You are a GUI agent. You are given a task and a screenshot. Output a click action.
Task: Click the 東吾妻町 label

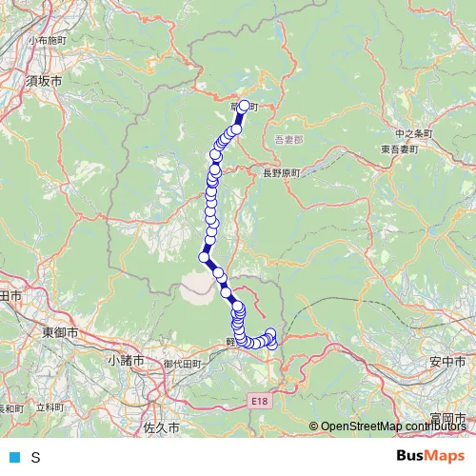pyautogui.click(x=400, y=149)
